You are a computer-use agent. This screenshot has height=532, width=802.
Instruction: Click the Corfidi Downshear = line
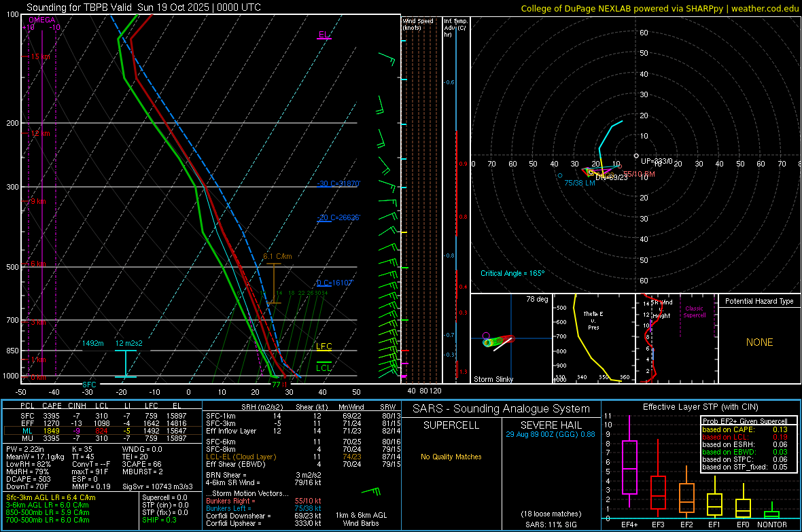[264, 516]
